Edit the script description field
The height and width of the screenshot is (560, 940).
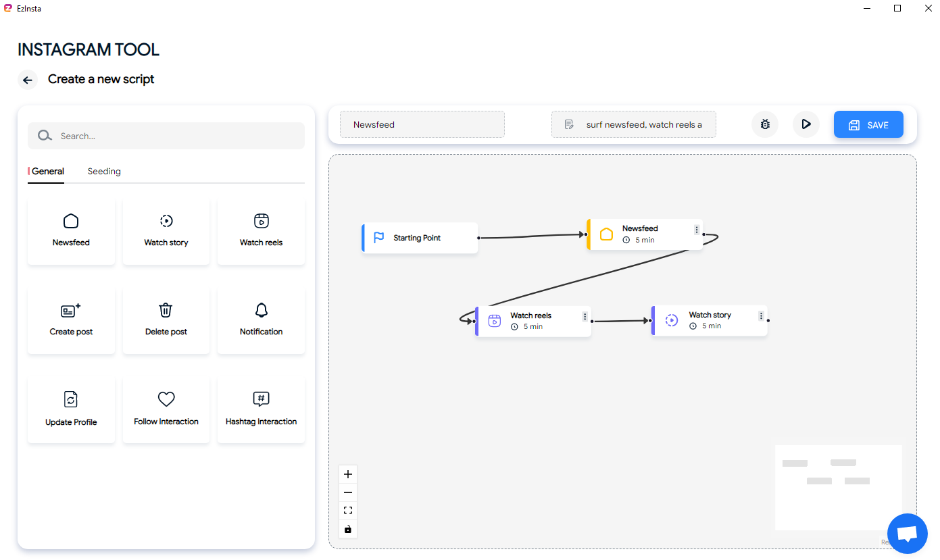pyautogui.click(x=633, y=124)
